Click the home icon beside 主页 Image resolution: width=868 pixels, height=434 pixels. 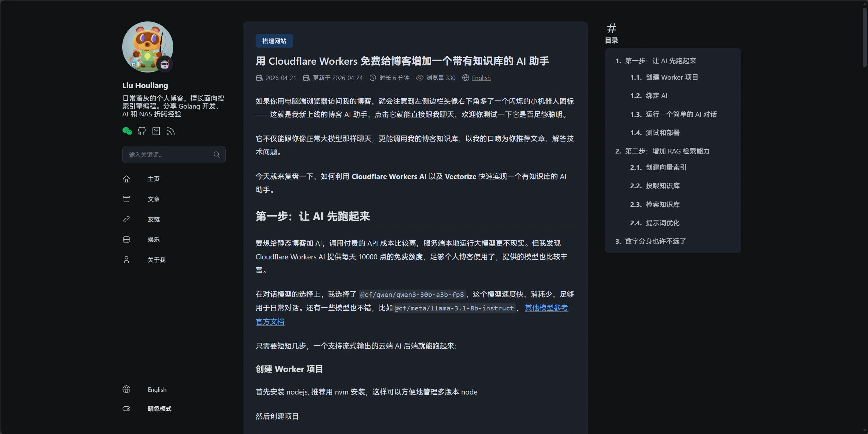coord(126,179)
